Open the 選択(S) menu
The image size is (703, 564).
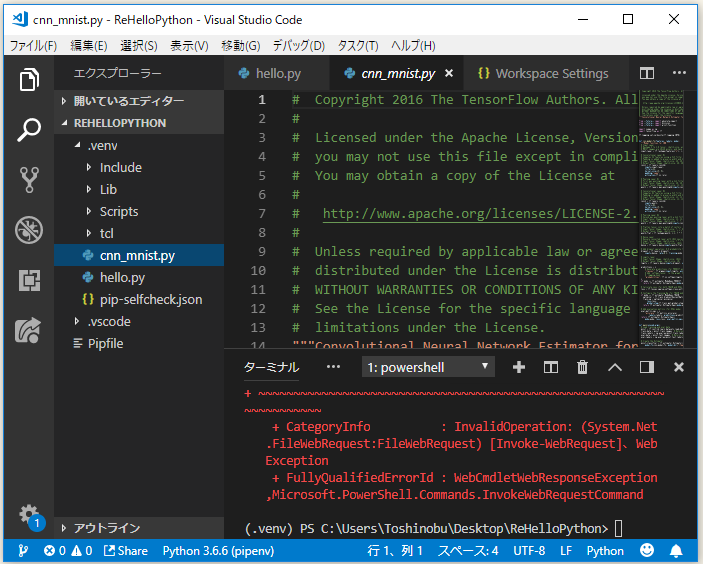tap(139, 46)
